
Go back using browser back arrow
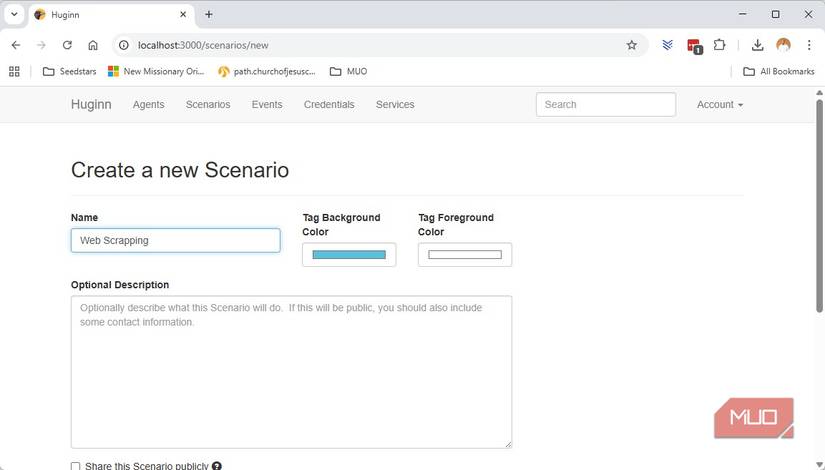(16, 45)
